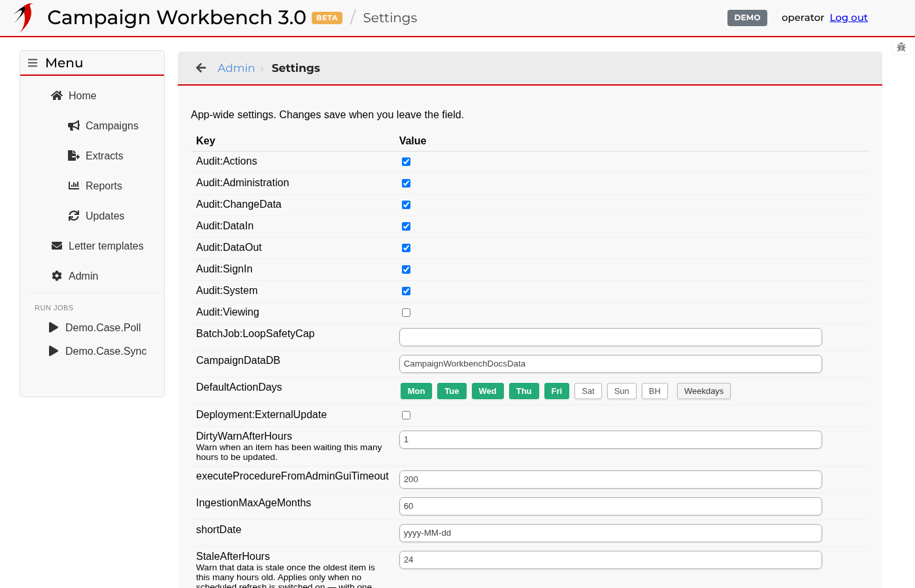Log out of the operator account
The image size is (915, 588).
(x=848, y=18)
